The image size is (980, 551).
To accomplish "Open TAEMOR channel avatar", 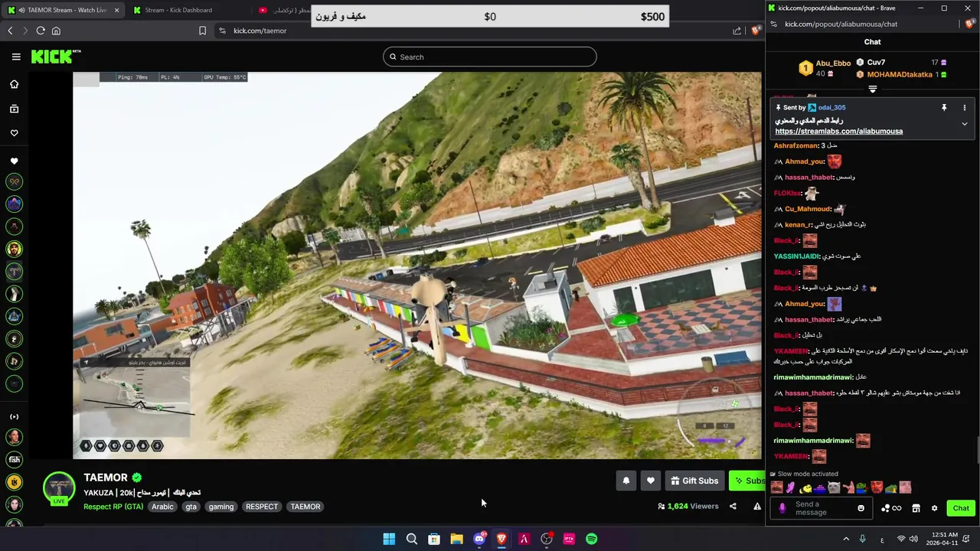I will 59,488.
